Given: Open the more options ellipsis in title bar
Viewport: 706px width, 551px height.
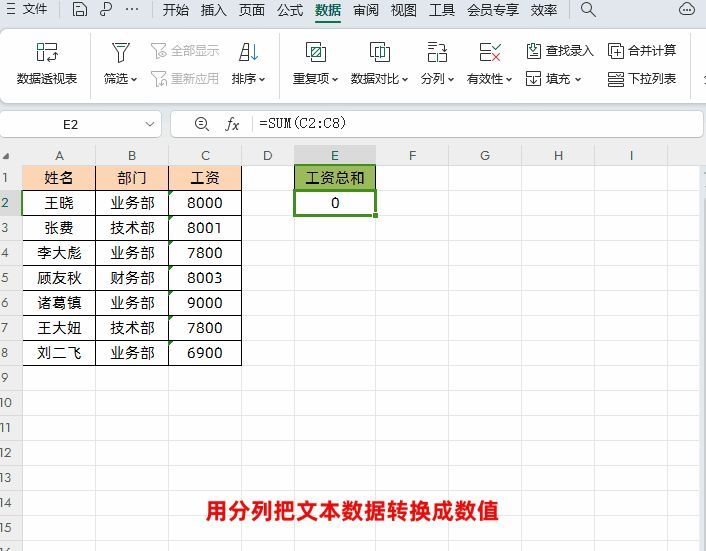Looking at the screenshot, I should coord(132,9).
